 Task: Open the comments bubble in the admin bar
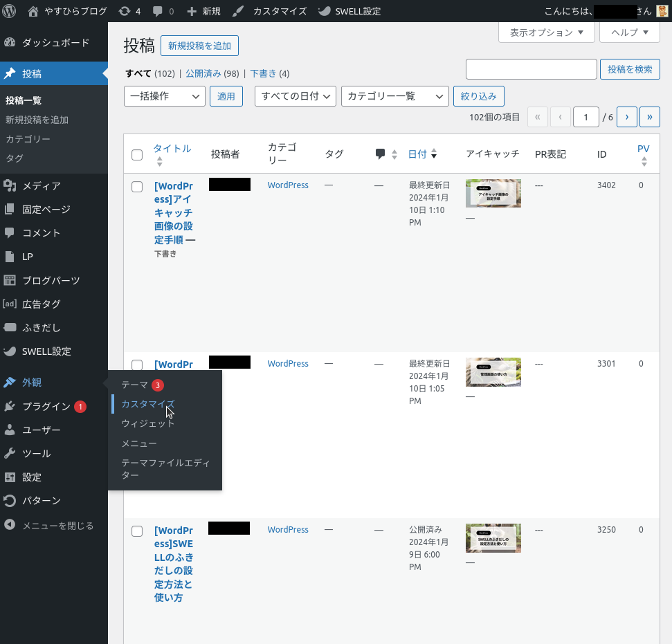(x=158, y=12)
